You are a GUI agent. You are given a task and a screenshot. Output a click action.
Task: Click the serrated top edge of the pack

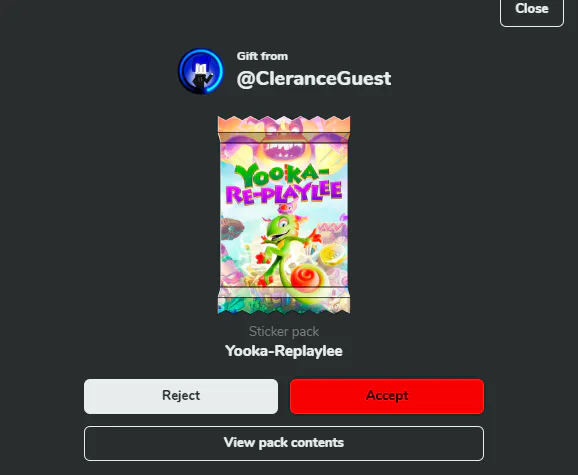pos(284,123)
